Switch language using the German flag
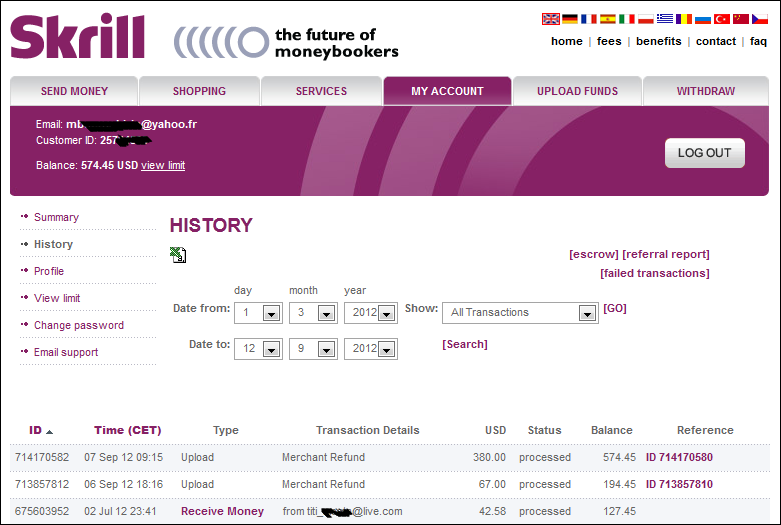The image size is (781, 525). pyautogui.click(x=570, y=19)
